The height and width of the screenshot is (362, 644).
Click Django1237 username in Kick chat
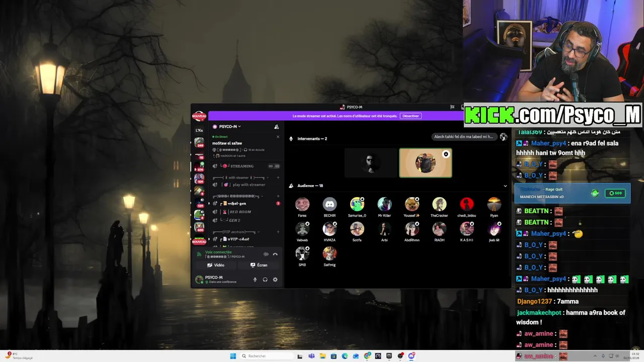tap(534, 302)
